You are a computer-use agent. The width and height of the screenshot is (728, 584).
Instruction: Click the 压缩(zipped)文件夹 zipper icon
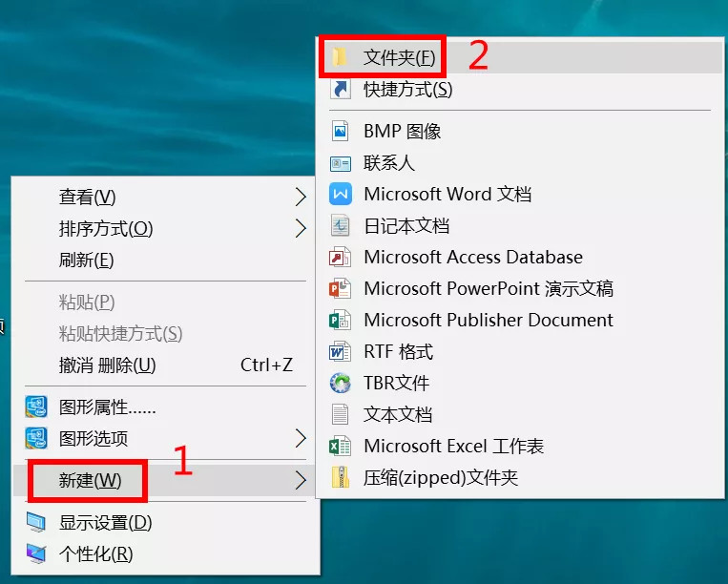pos(341,477)
